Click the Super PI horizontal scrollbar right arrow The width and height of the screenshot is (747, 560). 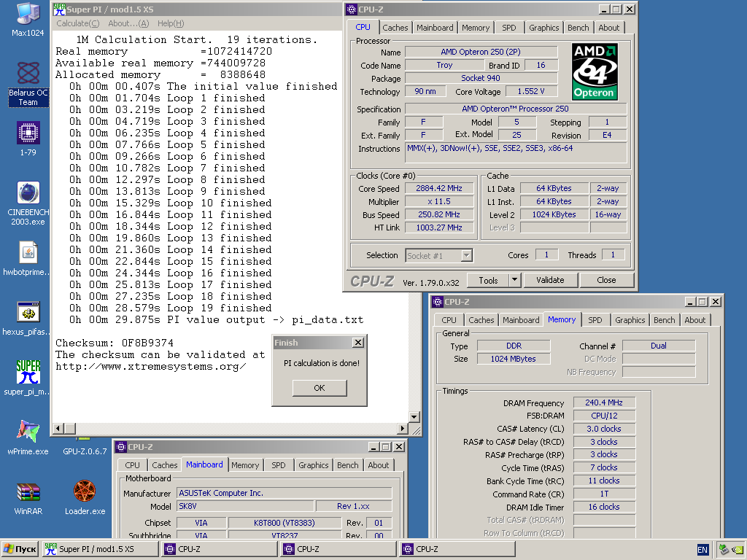click(x=403, y=428)
